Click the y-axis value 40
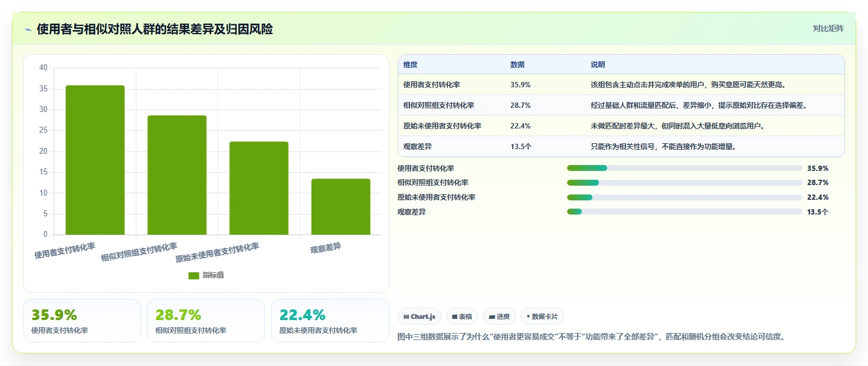This screenshot has width=868, height=366. tap(43, 68)
